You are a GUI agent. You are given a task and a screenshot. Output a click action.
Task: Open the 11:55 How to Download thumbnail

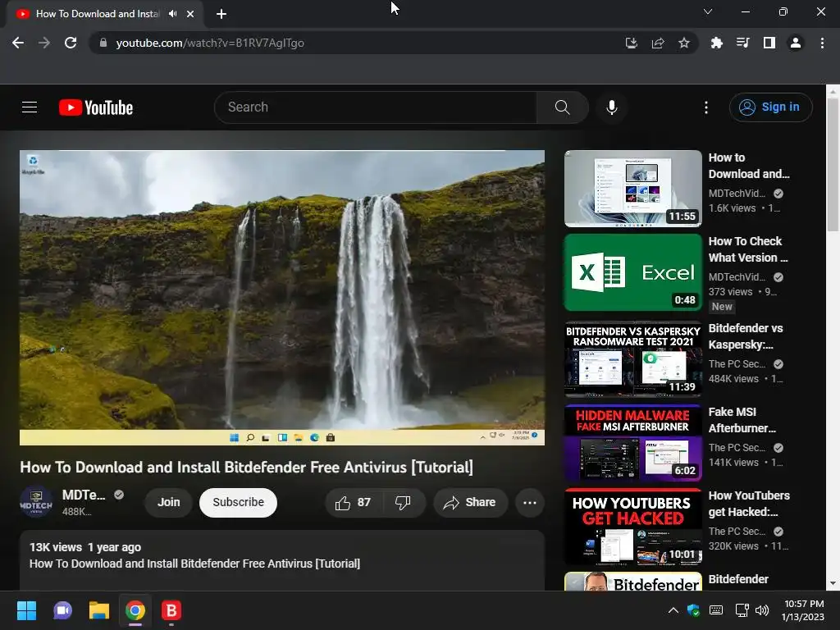click(633, 189)
